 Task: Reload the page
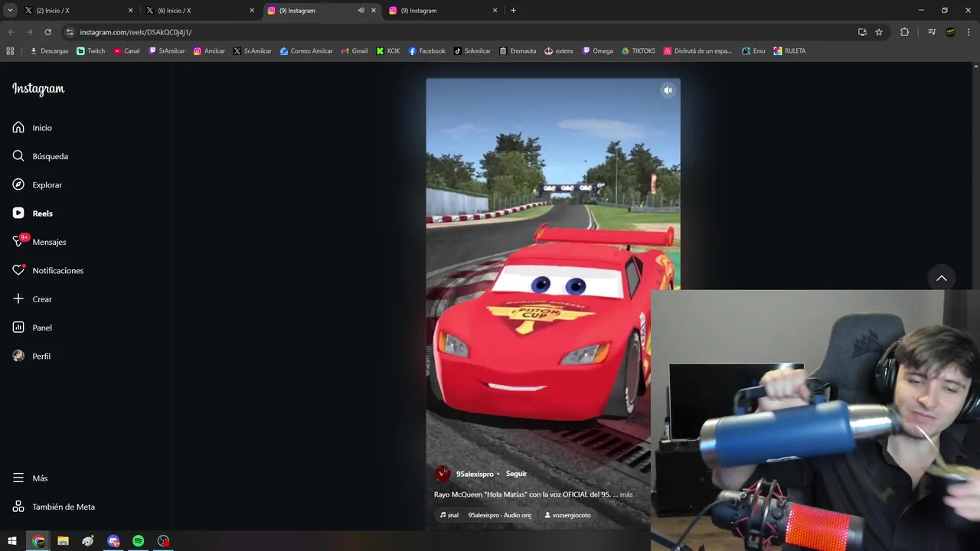pyautogui.click(x=47, y=32)
